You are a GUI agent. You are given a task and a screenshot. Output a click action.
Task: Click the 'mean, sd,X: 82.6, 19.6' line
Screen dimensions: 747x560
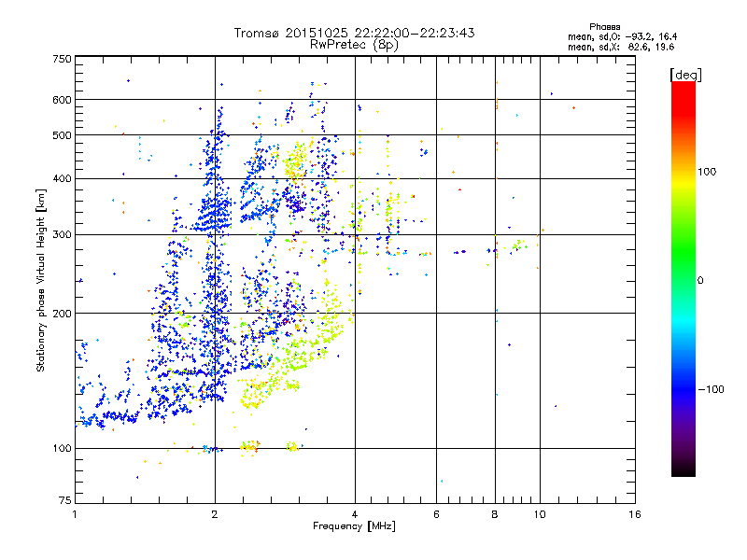coord(621,47)
